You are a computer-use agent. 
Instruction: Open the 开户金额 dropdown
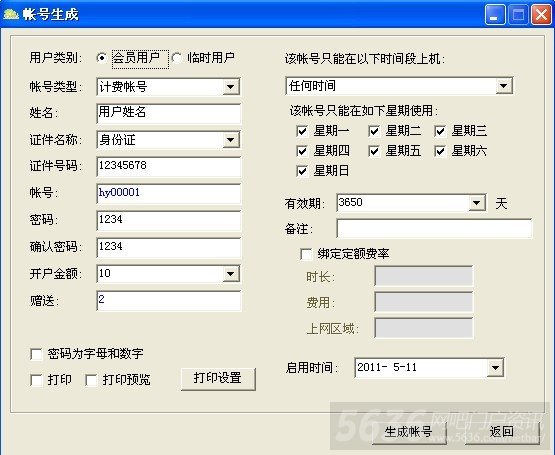click(x=231, y=274)
